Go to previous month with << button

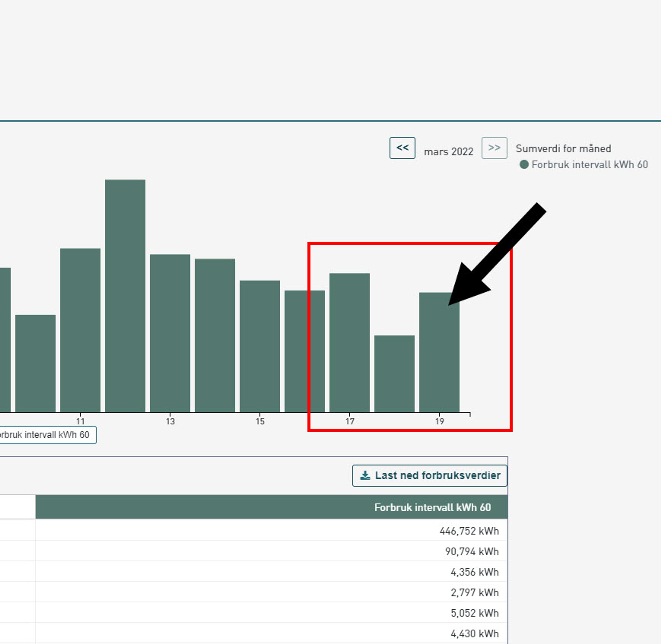[x=402, y=148]
